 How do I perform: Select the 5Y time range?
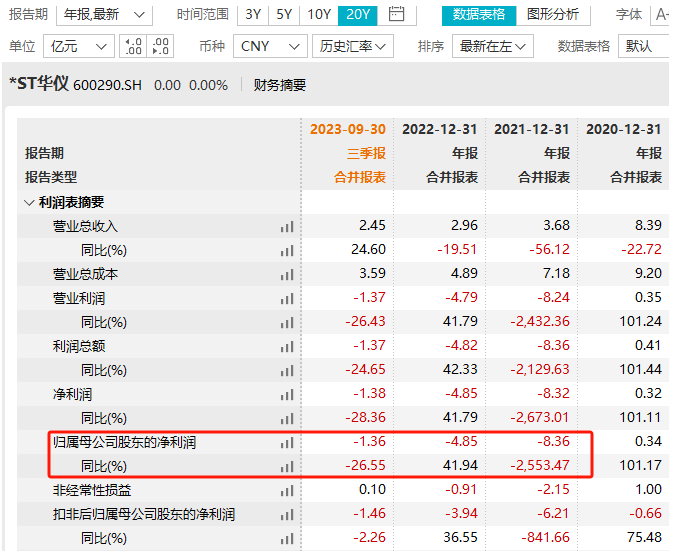284,14
